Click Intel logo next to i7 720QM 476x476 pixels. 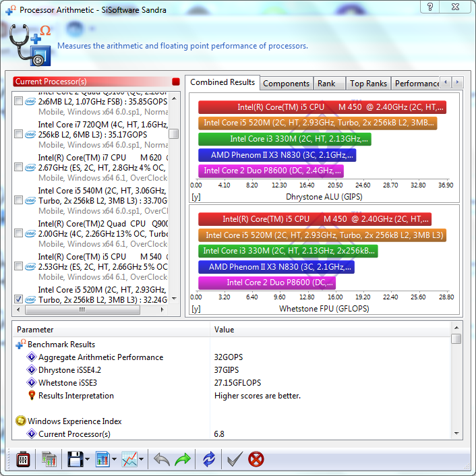30,134
